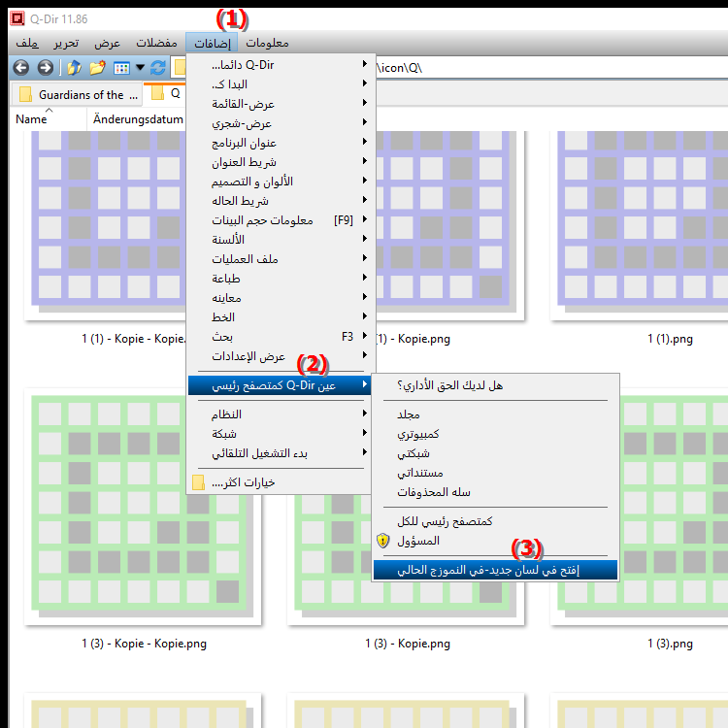Click file name 1 (3) - Kopie.png
The width and height of the screenshot is (728, 728).
pos(407,644)
